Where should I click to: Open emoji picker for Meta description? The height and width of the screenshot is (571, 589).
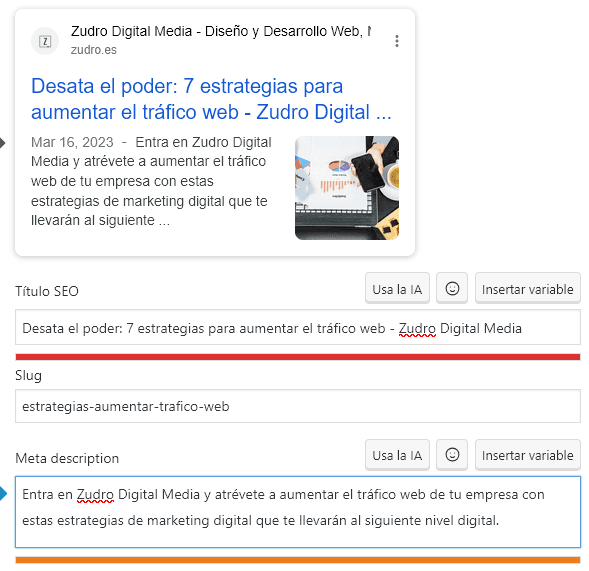(452, 455)
